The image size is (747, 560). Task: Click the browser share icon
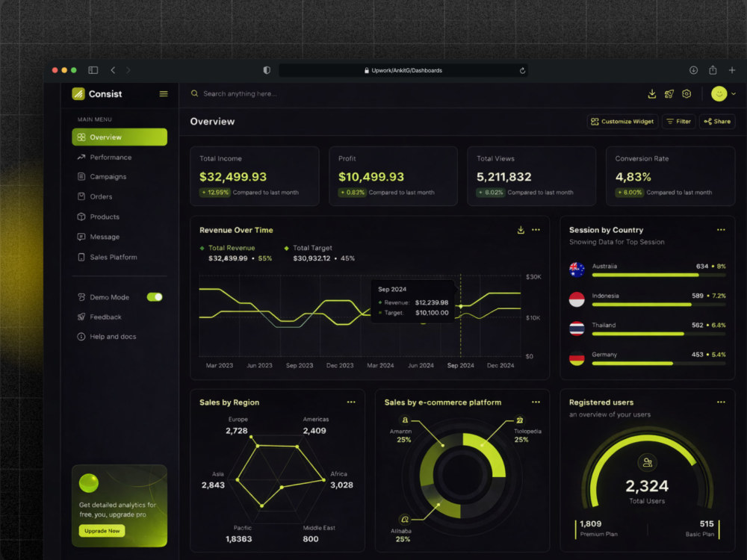(x=713, y=70)
